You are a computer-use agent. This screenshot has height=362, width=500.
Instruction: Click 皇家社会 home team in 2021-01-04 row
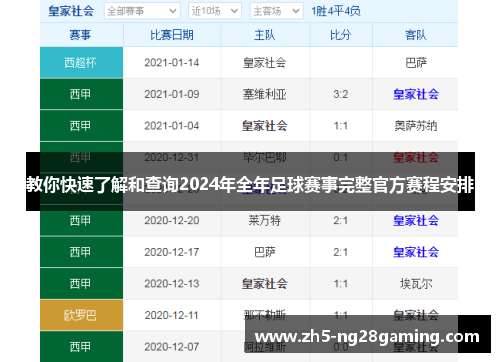[265, 126]
